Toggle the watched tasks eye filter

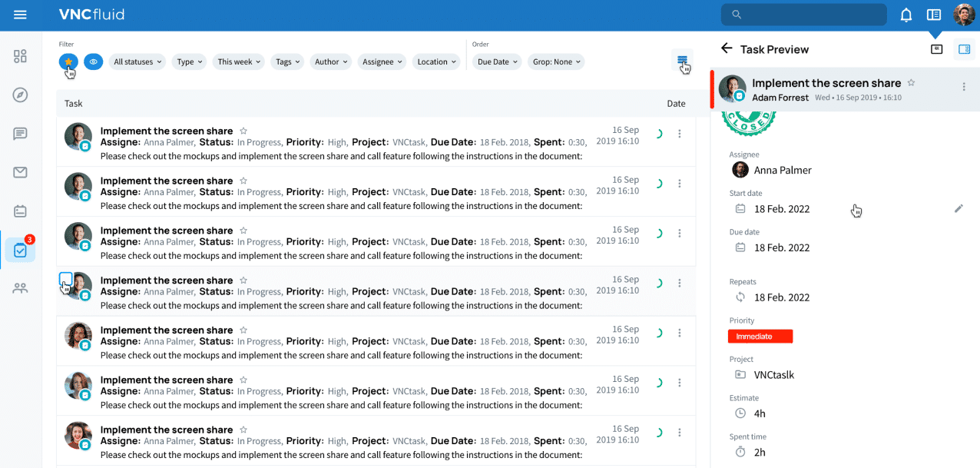tap(93, 61)
